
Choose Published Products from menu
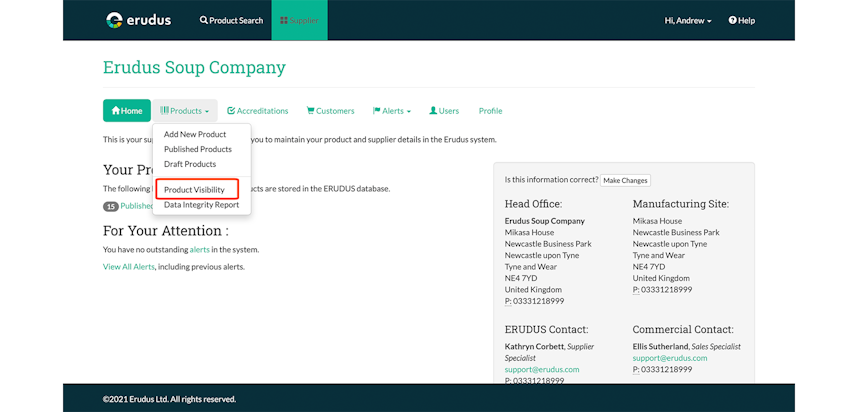point(198,149)
